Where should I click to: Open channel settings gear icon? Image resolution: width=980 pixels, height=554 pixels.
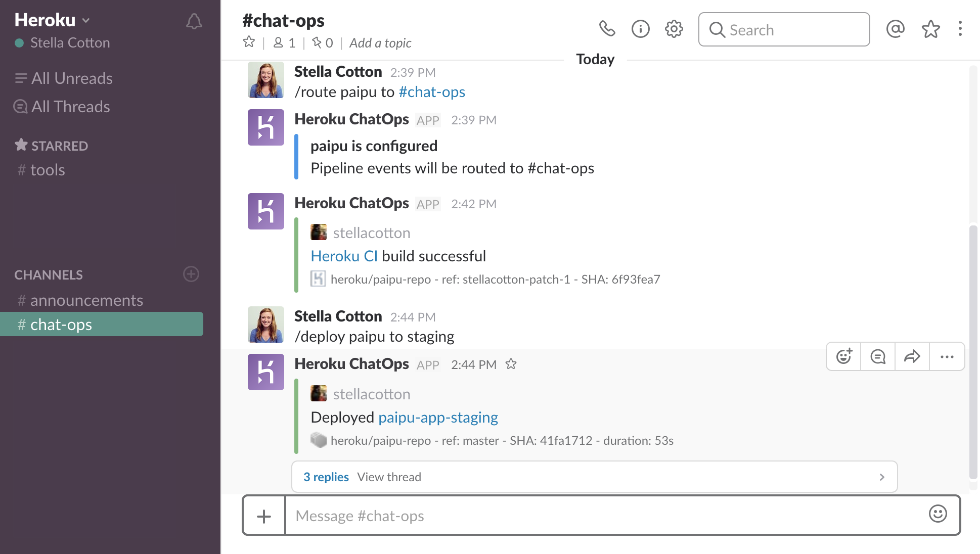674,29
